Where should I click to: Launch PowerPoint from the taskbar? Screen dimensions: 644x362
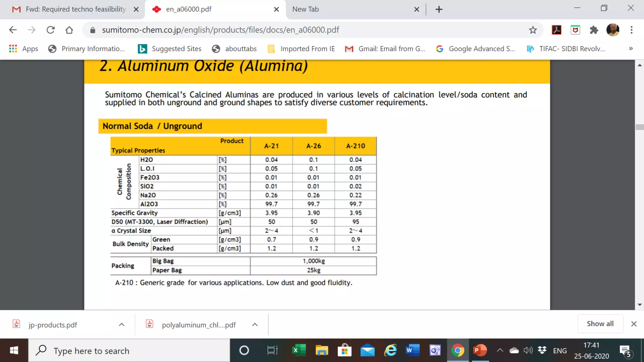(480, 350)
